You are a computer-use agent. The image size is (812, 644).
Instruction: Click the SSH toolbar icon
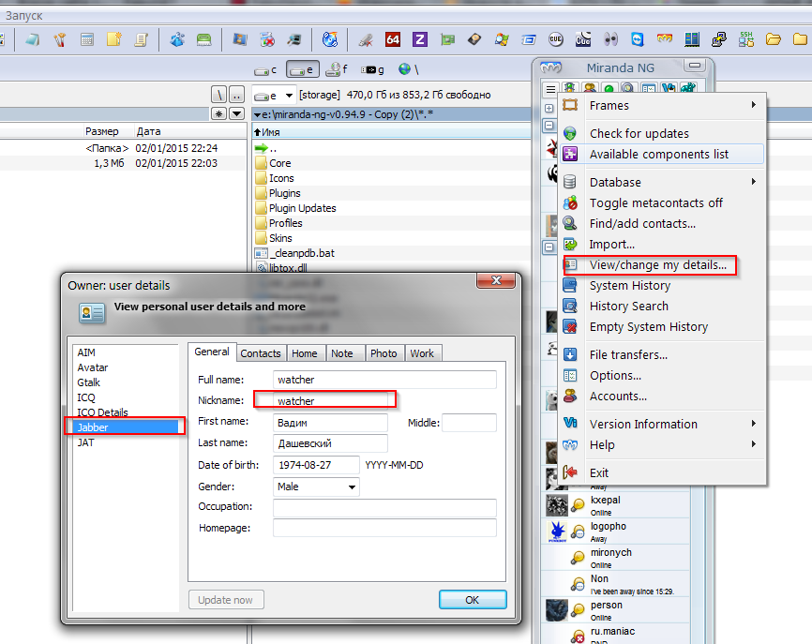(746, 39)
